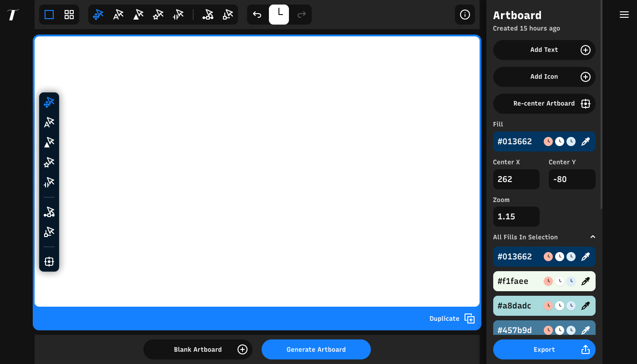Pick the star icon selection tool in top toolbar
Screen dimensions: 637x364
pyautogui.click(x=158, y=15)
